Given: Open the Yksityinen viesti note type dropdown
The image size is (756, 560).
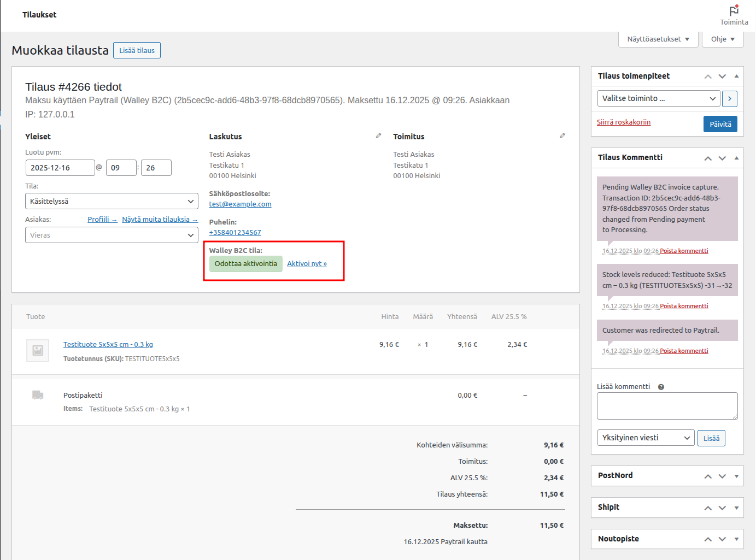Looking at the screenshot, I should (646, 438).
